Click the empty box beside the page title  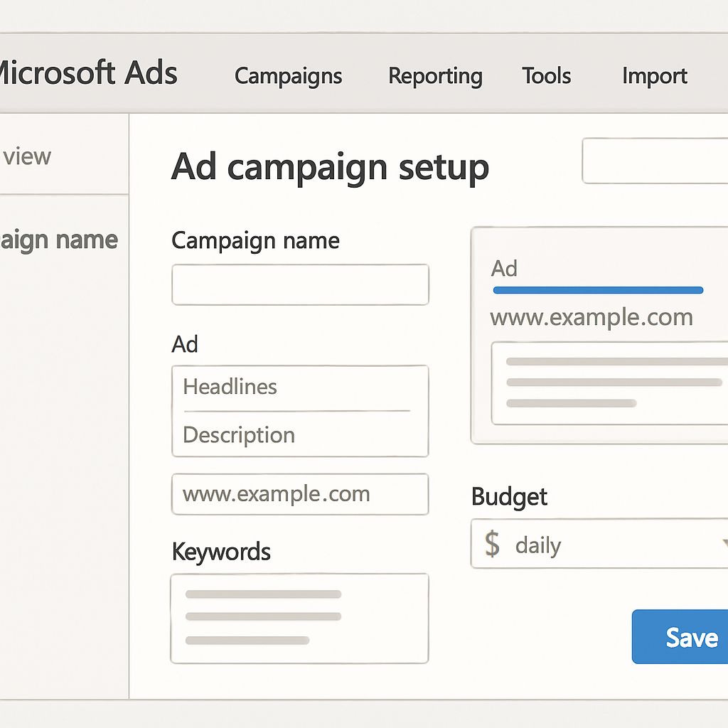(654, 161)
